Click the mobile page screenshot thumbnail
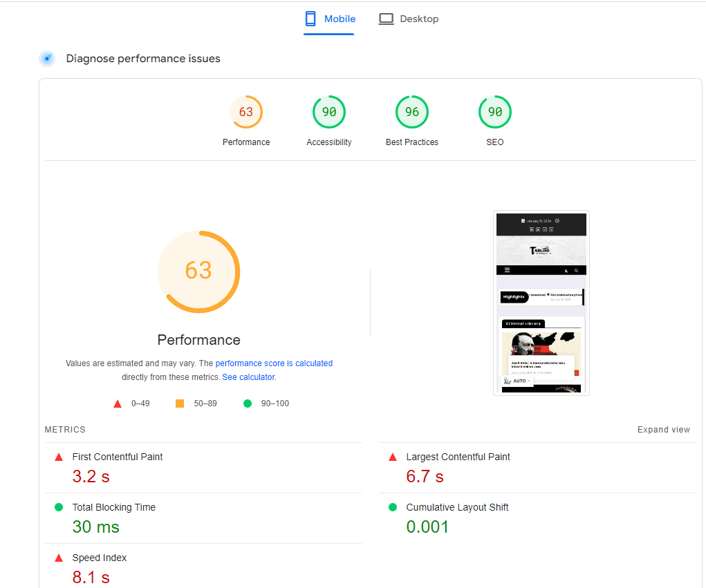The height and width of the screenshot is (588, 706). (x=541, y=303)
